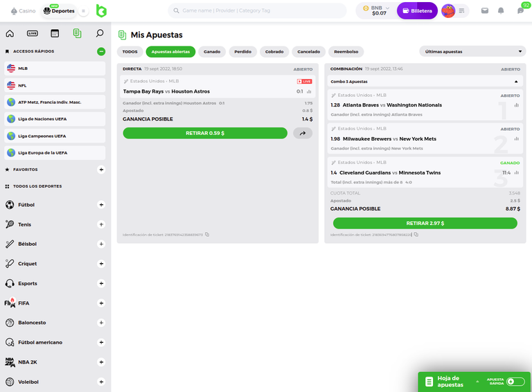Open the FIFA category
The image size is (532, 392).
[24, 303]
